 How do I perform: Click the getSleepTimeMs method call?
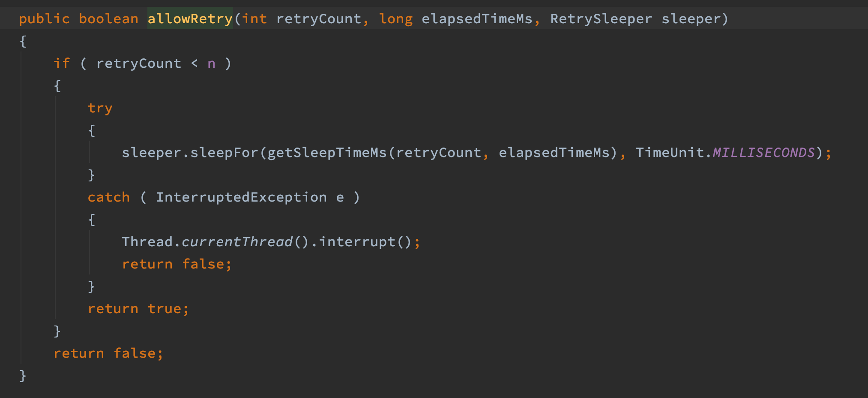327,153
